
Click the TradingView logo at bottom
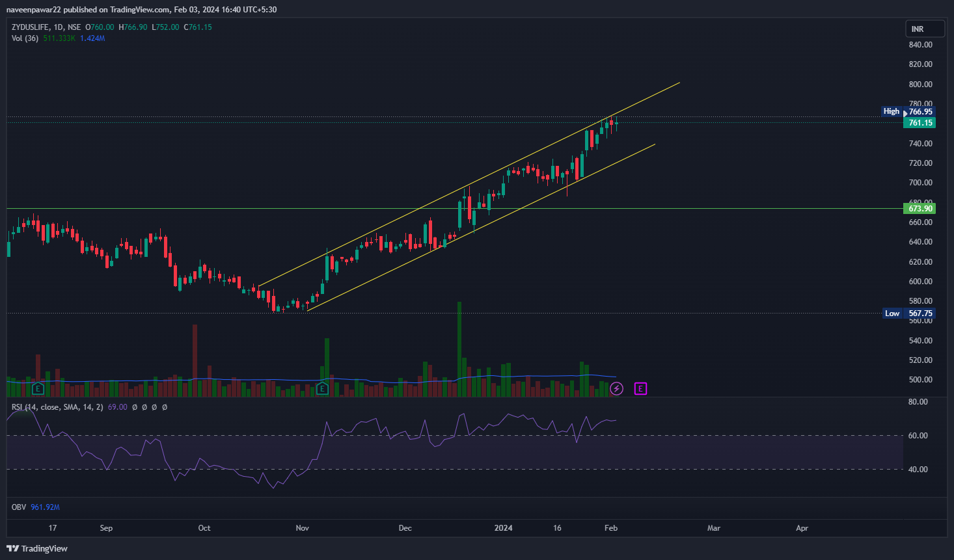click(x=37, y=548)
